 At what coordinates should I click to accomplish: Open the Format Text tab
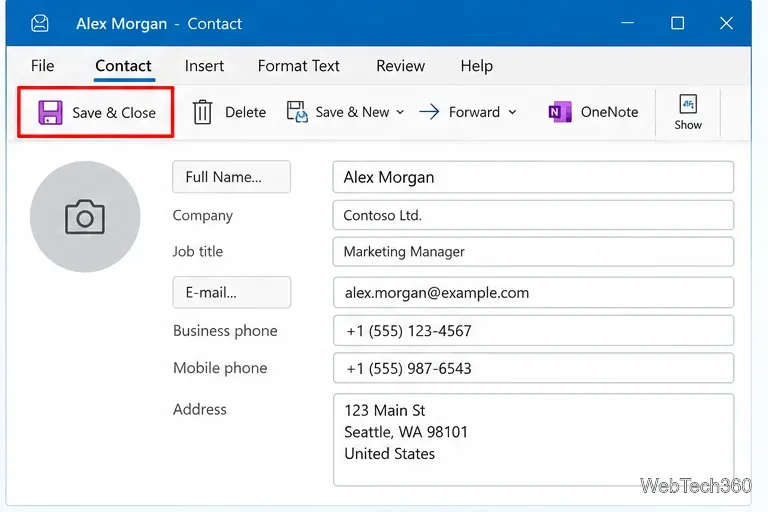click(x=299, y=66)
